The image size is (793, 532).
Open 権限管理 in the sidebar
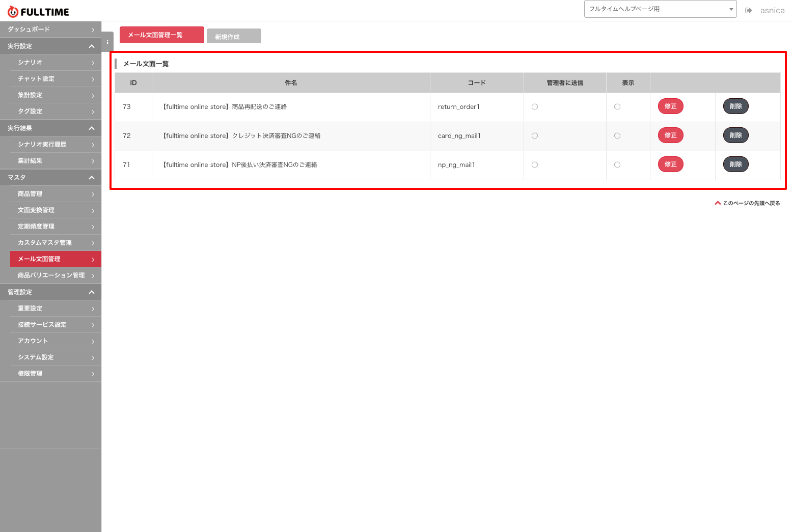click(x=56, y=374)
